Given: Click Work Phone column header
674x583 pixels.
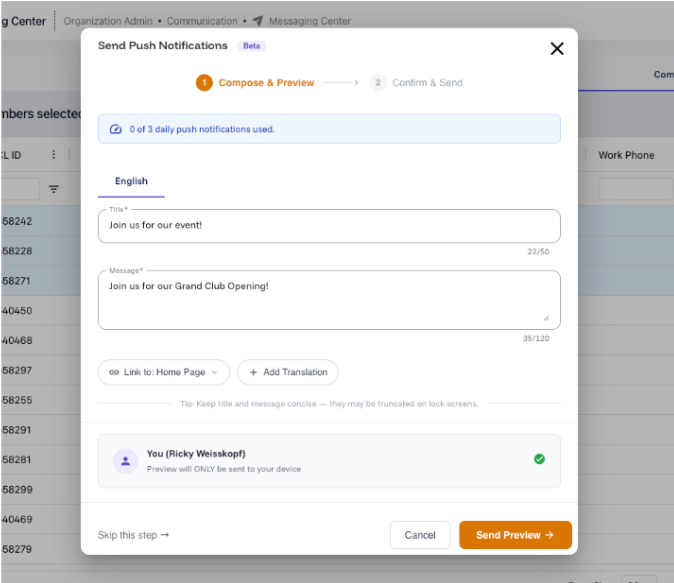Looking at the screenshot, I should 626,155.
